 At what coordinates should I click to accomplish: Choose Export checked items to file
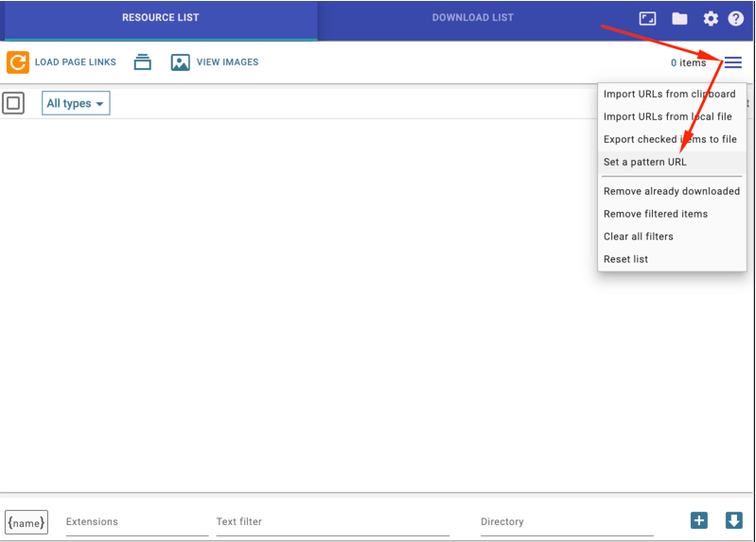tap(672, 139)
